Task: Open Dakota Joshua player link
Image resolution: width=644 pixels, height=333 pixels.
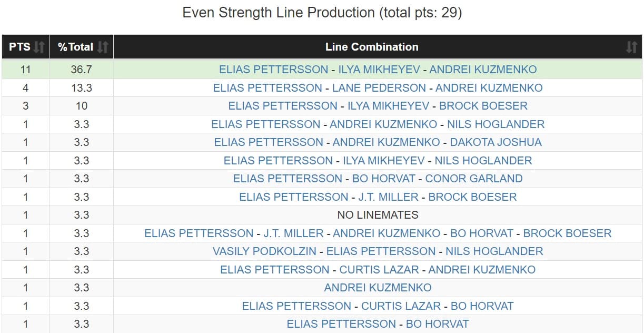Action: point(496,142)
